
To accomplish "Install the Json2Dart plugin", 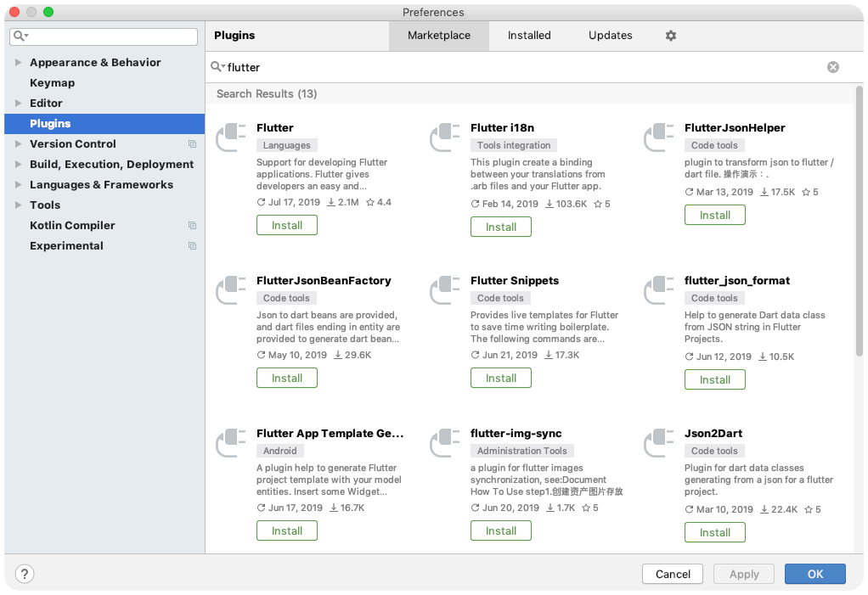I will click(714, 532).
